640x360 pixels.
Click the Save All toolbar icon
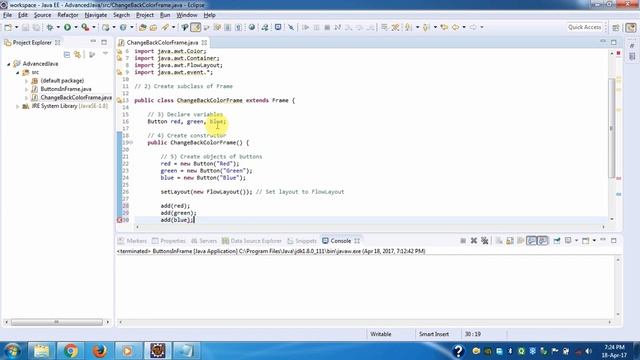36,27
